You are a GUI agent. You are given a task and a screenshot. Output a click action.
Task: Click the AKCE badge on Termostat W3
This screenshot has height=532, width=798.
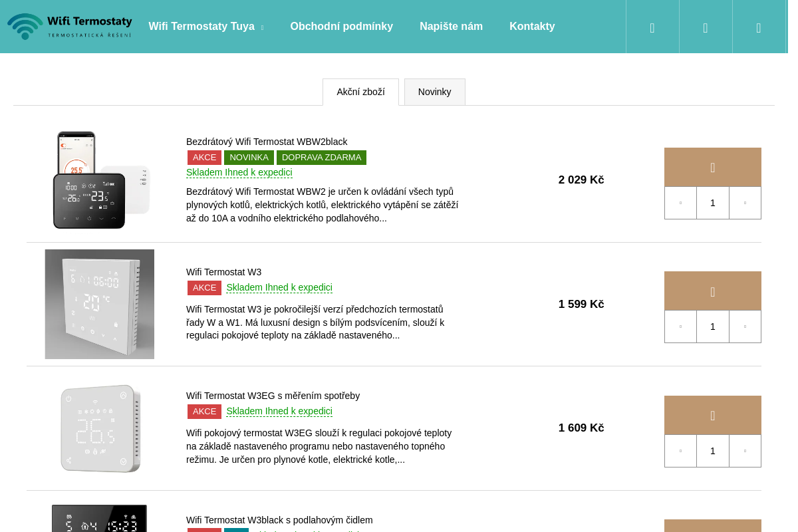tap(204, 288)
